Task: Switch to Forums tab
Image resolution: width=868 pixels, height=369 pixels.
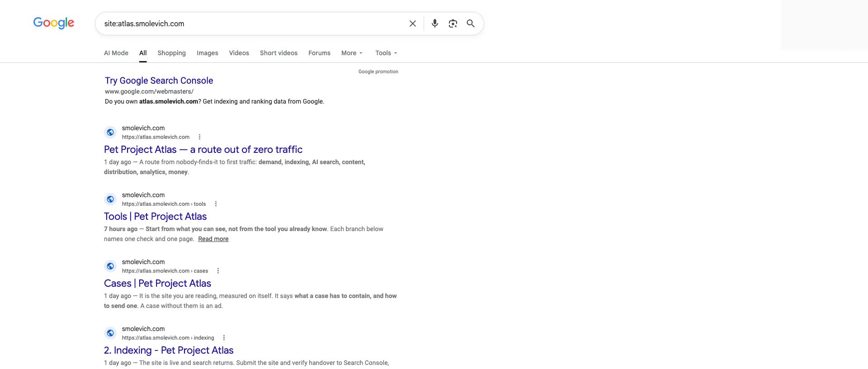Action: [319, 53]
